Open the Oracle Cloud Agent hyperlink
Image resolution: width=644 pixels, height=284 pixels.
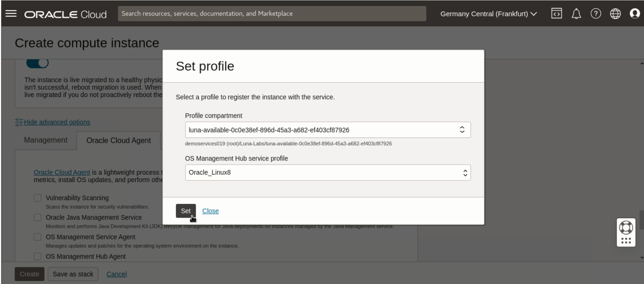[x=62, y=172]
